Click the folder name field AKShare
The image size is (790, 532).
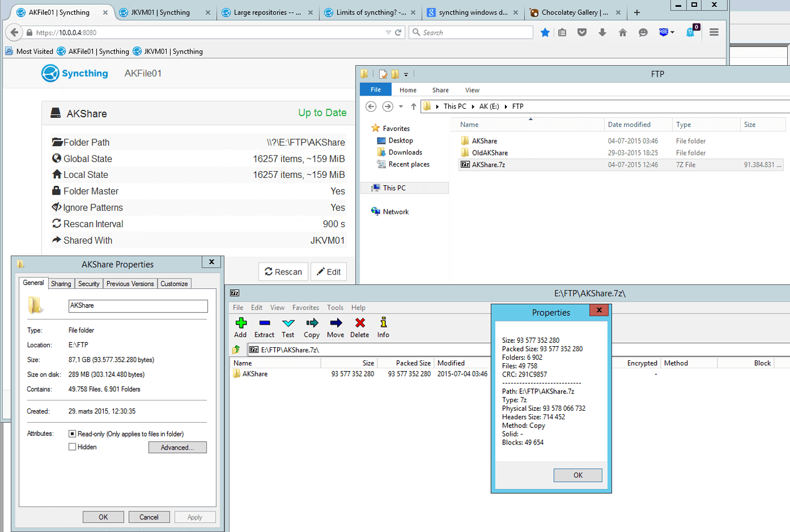tap(138, 306)
